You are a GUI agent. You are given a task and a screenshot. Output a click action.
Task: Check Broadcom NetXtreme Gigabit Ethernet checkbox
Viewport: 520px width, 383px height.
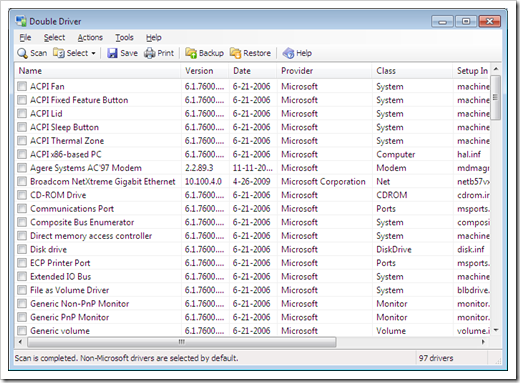click(x=22, y=181)
